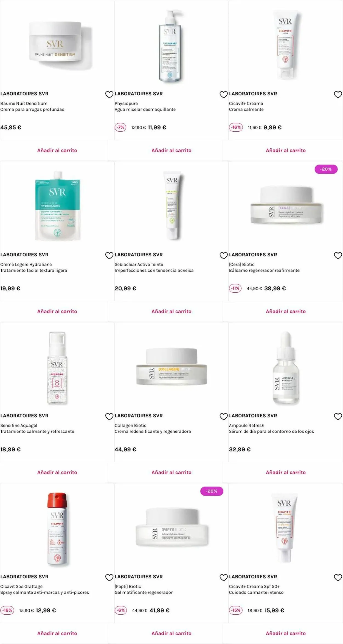Click heart icon for Sensifine Aquagel

coord(109,417)
